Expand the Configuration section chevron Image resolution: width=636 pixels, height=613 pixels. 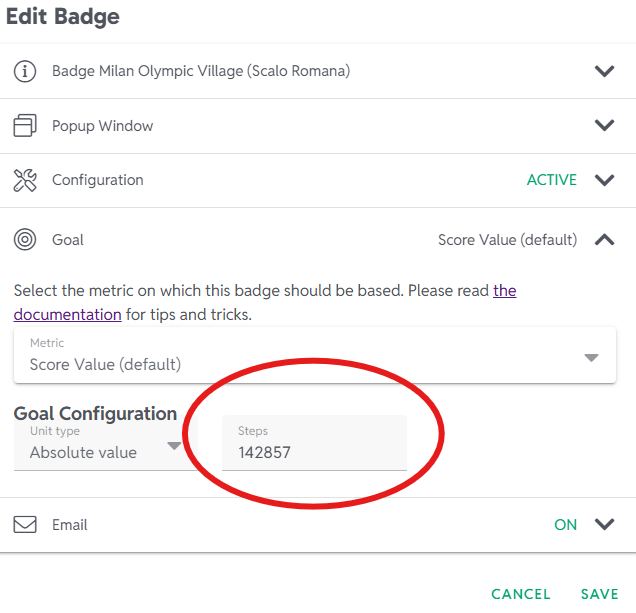pyautogui.click(x=604, y=180)
